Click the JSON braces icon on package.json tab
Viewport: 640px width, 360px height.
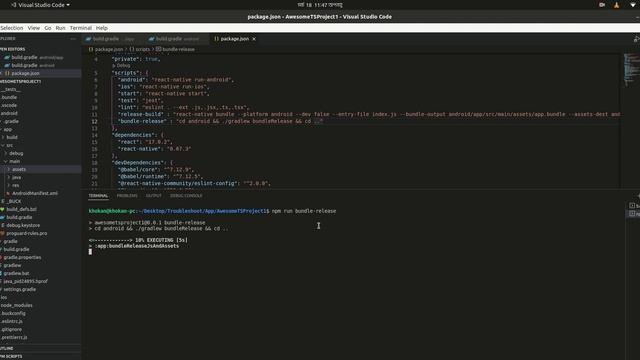[216, 39]
